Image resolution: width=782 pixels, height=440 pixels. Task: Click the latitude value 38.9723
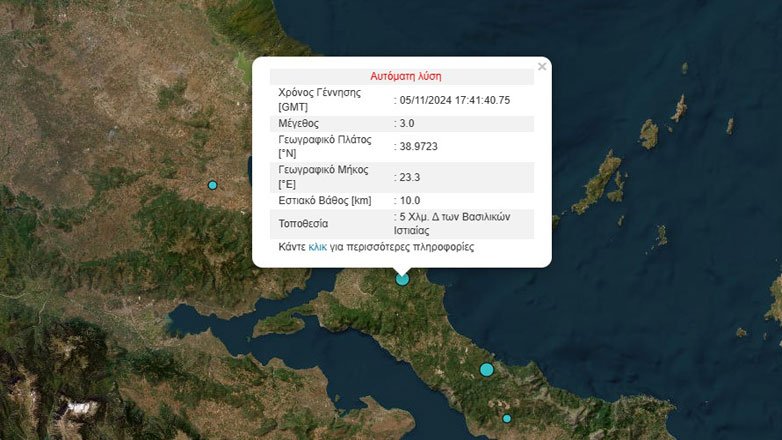[x=418, y=146]
